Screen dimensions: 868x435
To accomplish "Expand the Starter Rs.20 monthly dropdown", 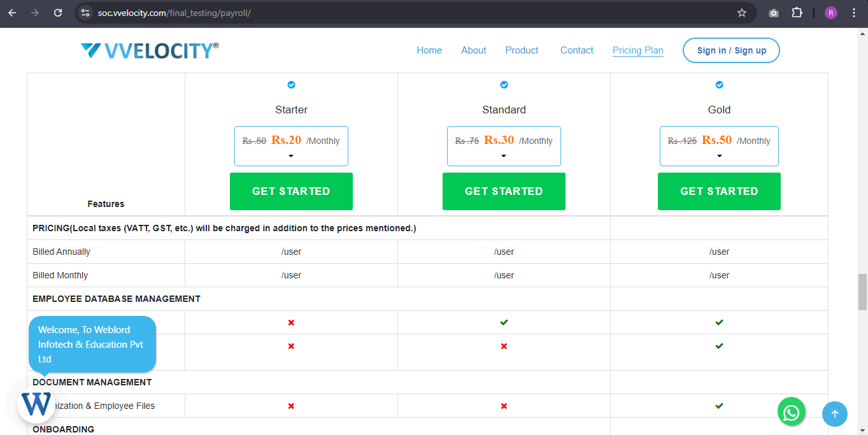I will tap(291, 156).
